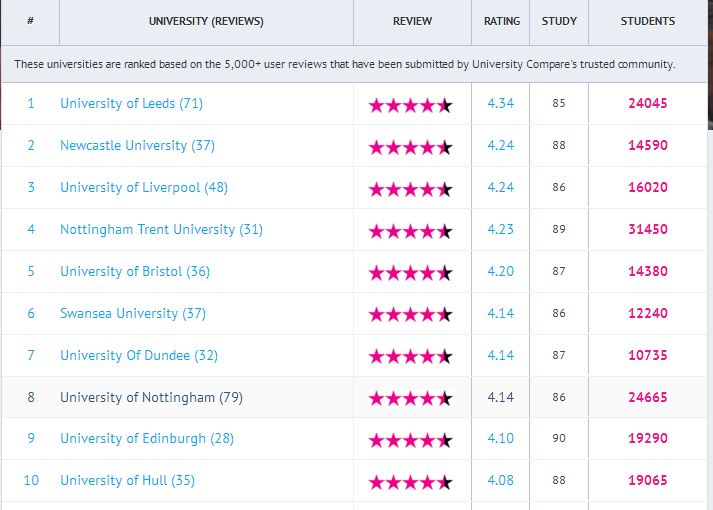
Task: Open the University of Nottingham (79) link
Action: click(x=151, y=397)
